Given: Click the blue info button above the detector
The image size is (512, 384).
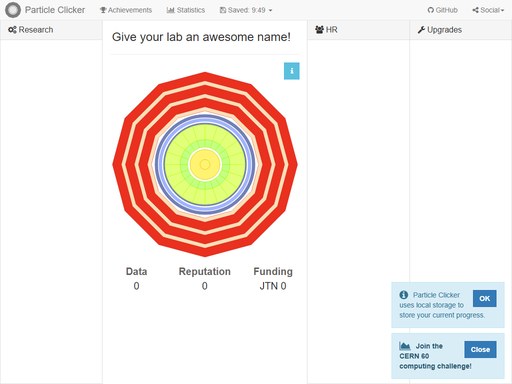Looking at the screenshot, I should 292,71.
